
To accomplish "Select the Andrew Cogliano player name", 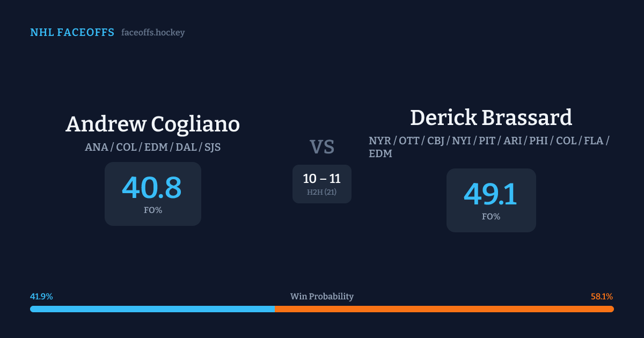I will [152, 124].
